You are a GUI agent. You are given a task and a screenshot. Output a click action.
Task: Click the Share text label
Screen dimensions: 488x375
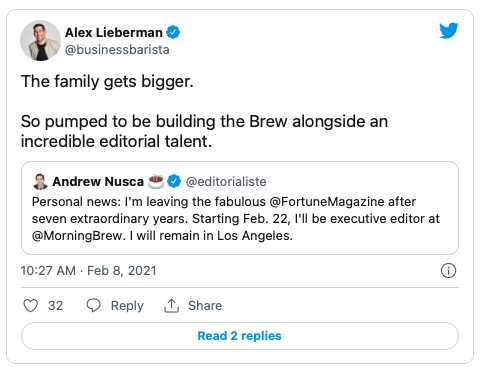point(205,305)
